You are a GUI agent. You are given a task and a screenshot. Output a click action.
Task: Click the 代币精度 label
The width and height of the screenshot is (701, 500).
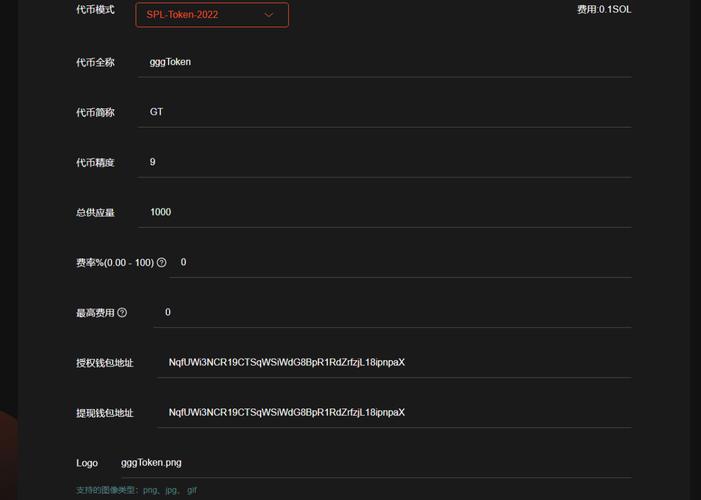point(95,163)
